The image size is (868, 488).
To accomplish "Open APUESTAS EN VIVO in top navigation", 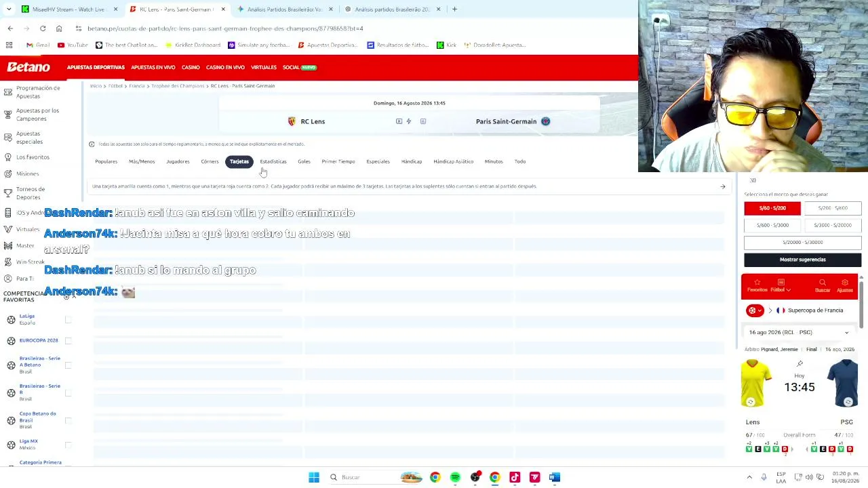I will (153, 67).
